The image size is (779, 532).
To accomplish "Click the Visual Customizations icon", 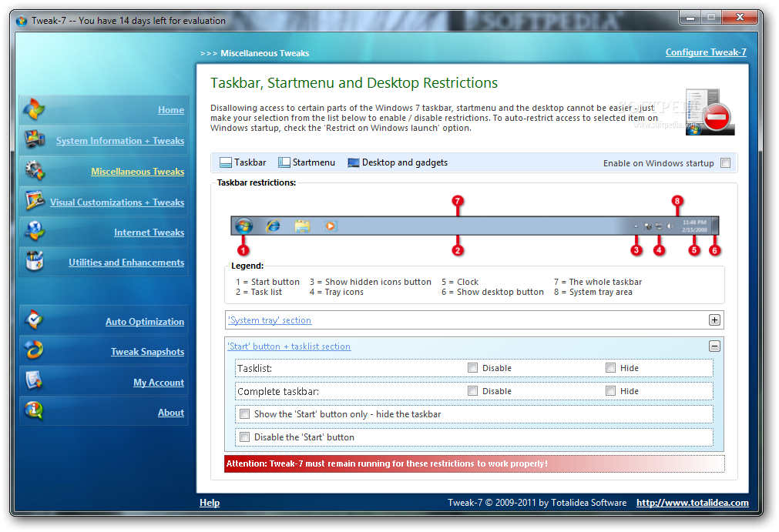I will pos(35,201).
